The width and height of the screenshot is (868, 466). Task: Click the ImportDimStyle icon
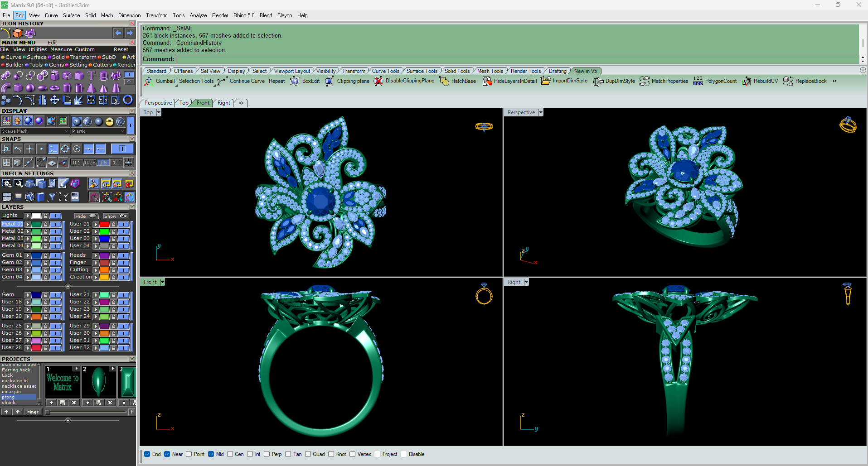pos(546,81)
